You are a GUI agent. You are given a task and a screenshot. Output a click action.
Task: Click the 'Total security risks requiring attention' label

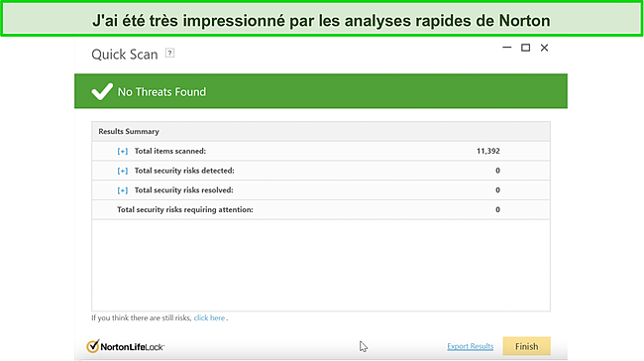[x=185, y=209]
